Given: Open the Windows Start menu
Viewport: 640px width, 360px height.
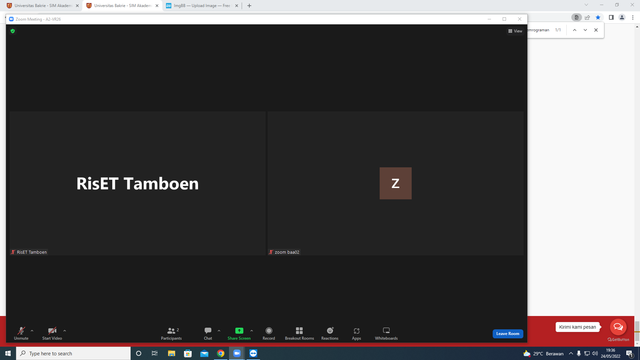Looking at the screenshot, I should coord(8,353).
